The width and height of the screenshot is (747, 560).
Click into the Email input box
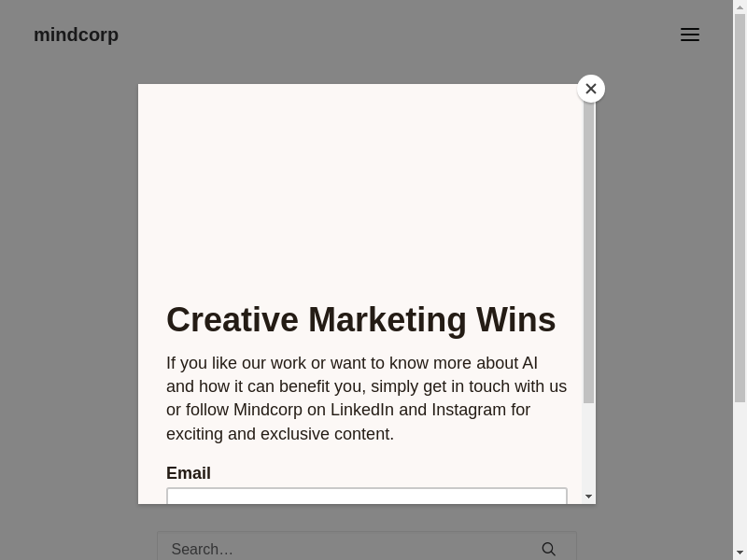(x=366, y=496)
